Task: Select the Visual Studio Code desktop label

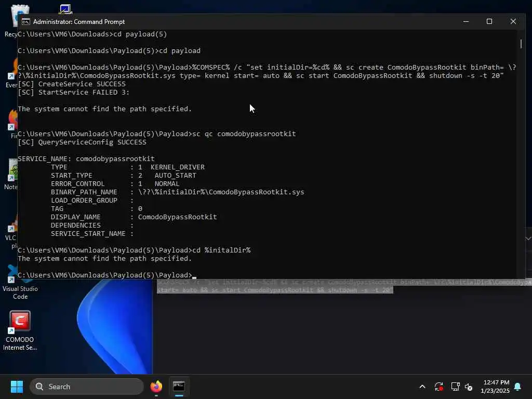Action: [20, 292]
